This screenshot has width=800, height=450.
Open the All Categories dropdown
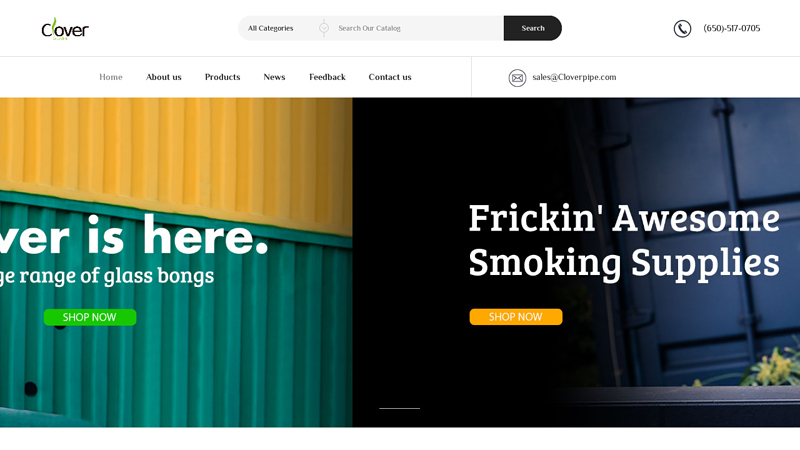point(280,28)
